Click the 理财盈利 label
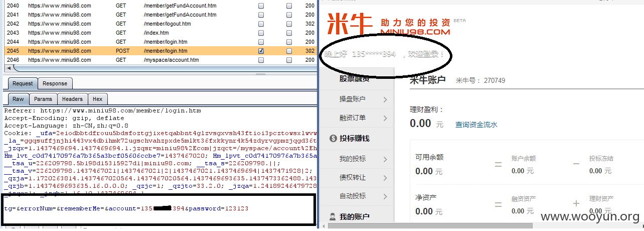Image resolution: width=644 pixels, height=231 pixels. [x=427, y=109]
